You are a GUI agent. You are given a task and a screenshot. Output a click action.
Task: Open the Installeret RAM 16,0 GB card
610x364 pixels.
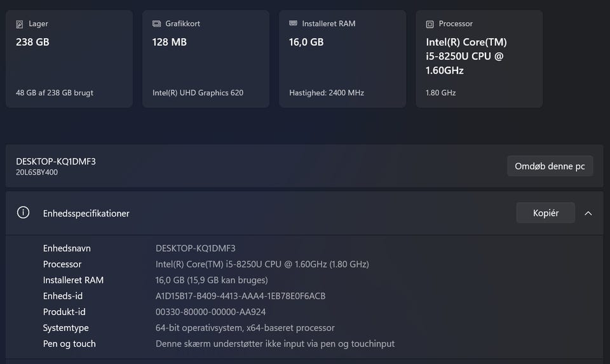(x=342, y=58)
